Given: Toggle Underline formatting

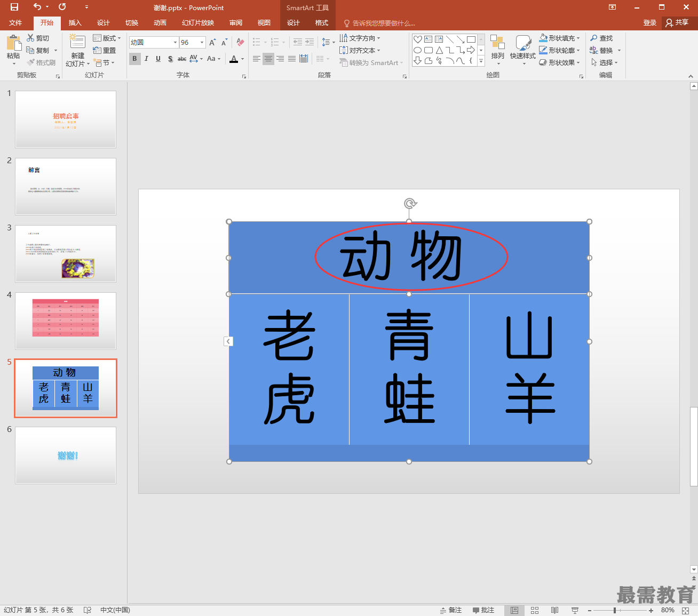Looking at the screenshot, I should click(158, 59).
